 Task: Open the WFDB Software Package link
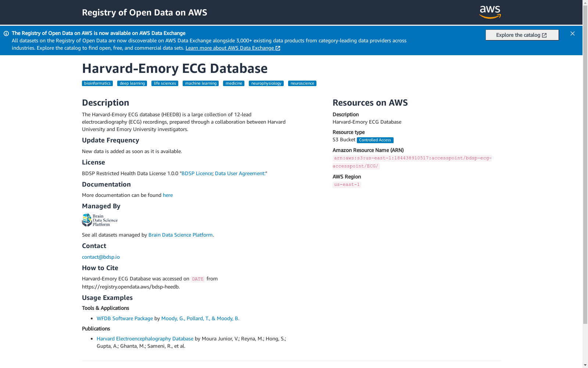pos(125,318)
